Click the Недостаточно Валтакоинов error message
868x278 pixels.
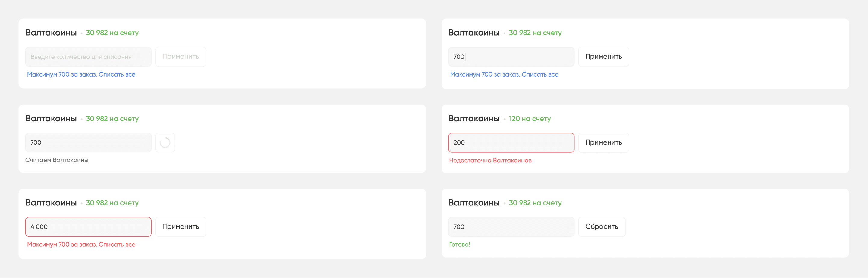(490, 160)
